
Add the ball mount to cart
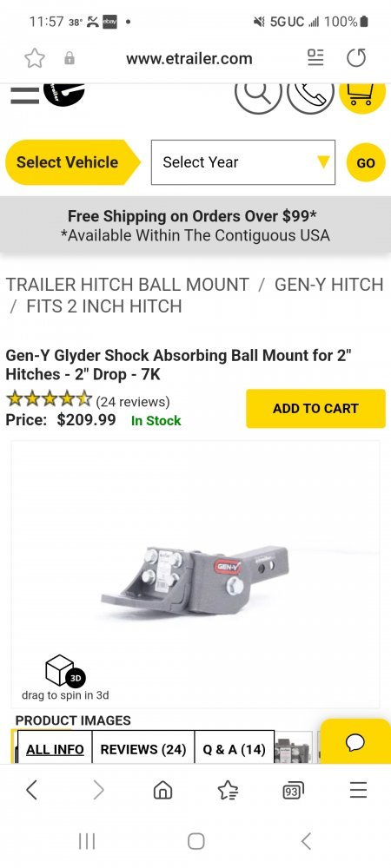tap(315, 409)
